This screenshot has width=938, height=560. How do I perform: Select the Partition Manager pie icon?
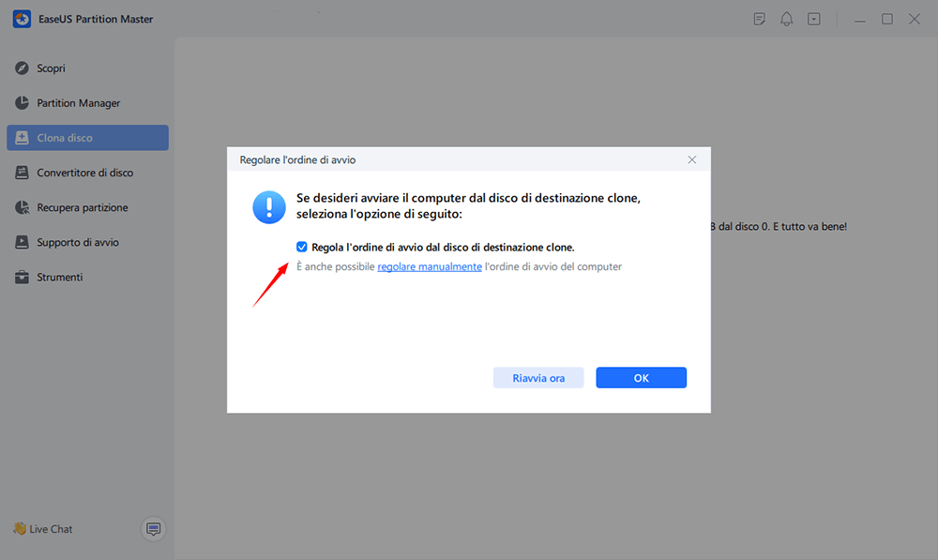click(22, 103)
